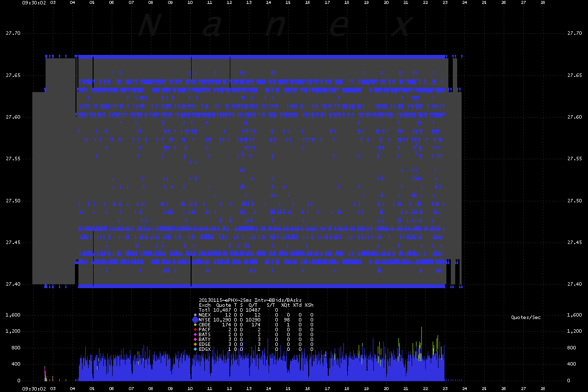Select the 'BATS' exchange label

click(205, 334)
